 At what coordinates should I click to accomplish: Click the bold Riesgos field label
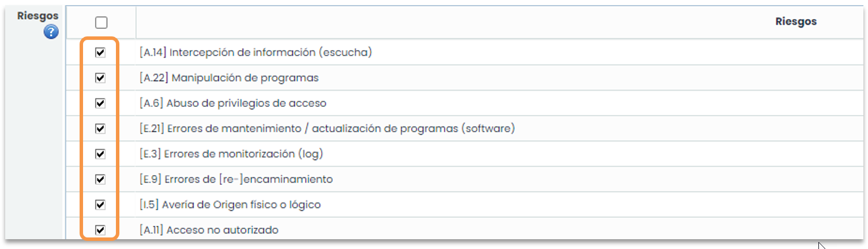point(37,16)
